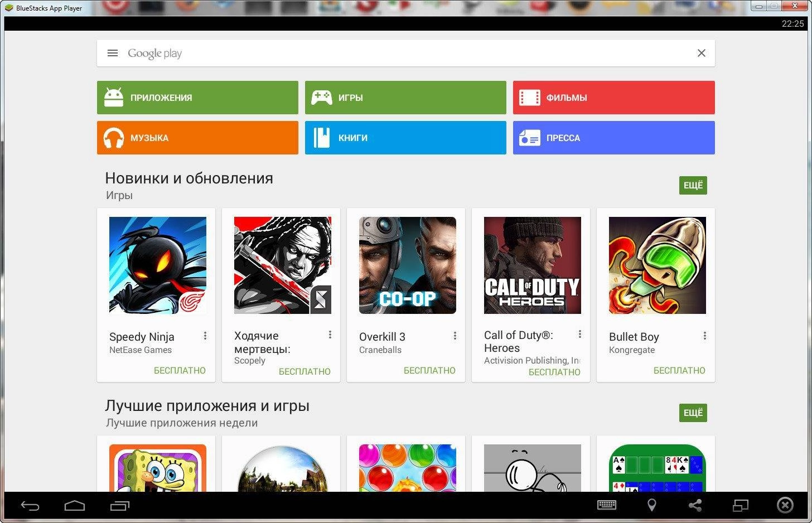Tap the Android home button
The height and width of the screenshot is (523, 812).
click(75, 506)
